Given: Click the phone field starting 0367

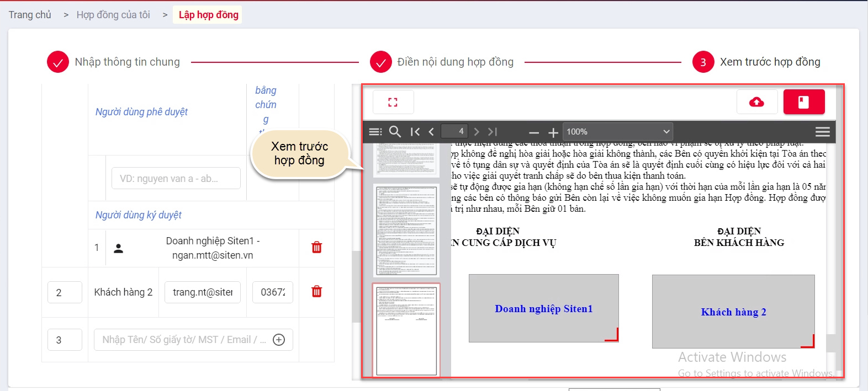Looking at the screenshot, I should (x=273, y=292).
